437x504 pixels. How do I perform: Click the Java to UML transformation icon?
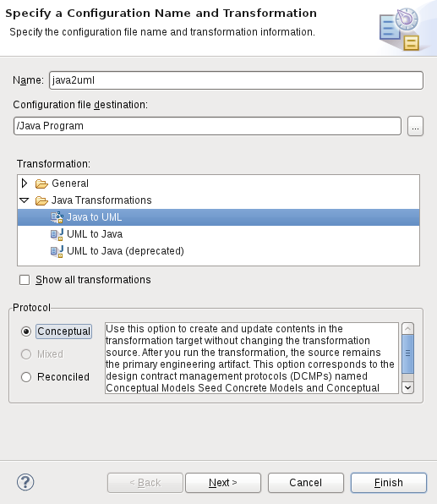(x=57, y=217)
